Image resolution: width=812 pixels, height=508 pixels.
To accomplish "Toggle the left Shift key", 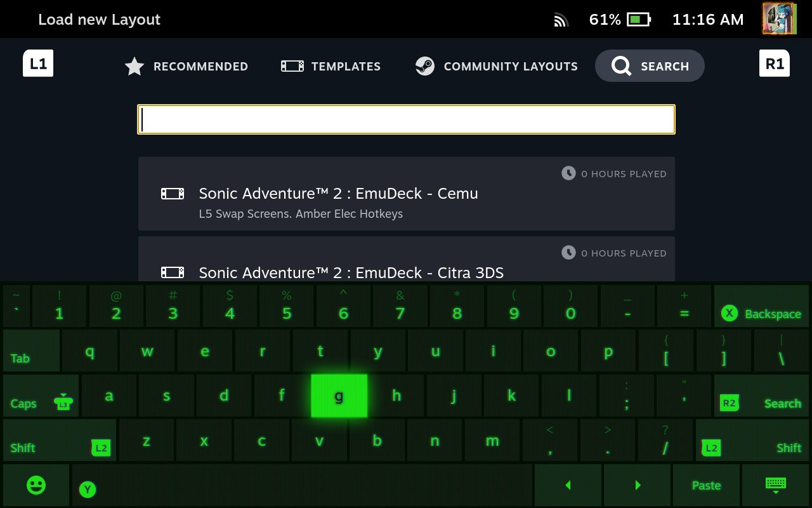I will pyautogui.click(x=60, y=440).
